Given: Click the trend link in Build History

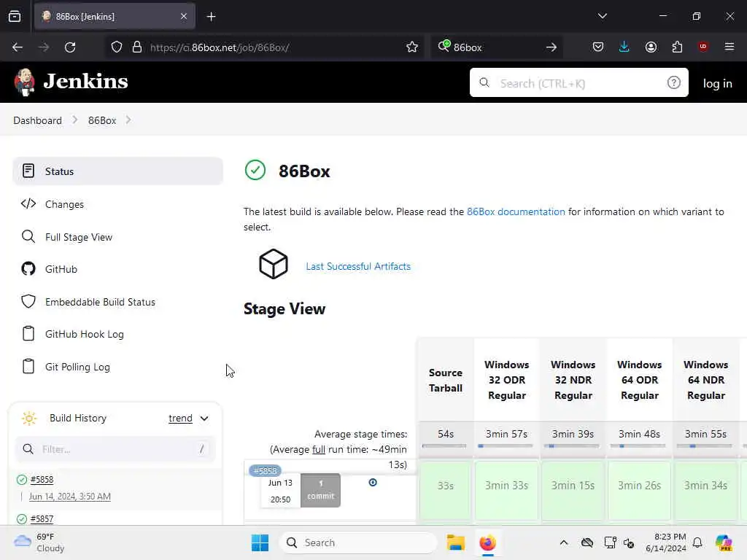Looking at the screenshot, I should [181, 418].
